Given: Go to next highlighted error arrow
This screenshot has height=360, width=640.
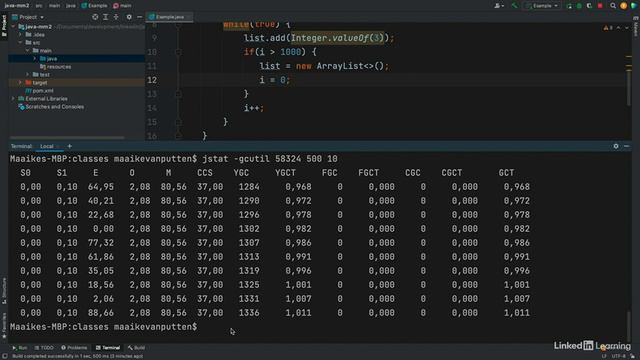Looking at the screenshot, I should pyautogui.click(x=627, y=28).
